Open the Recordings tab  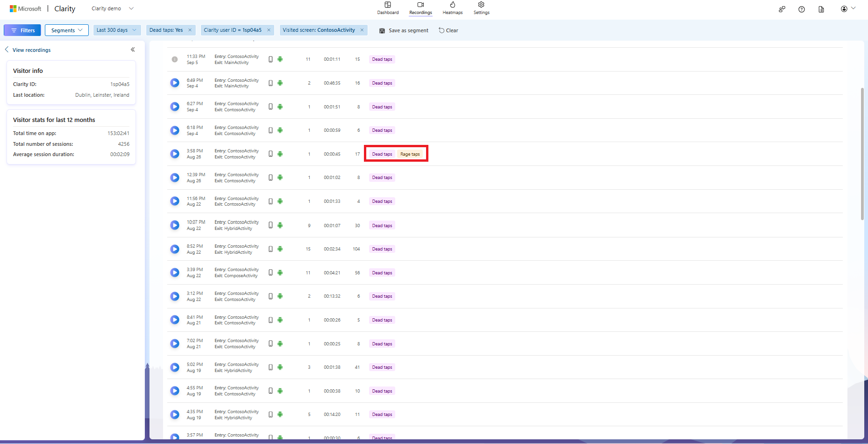click(x=420, y=8)
